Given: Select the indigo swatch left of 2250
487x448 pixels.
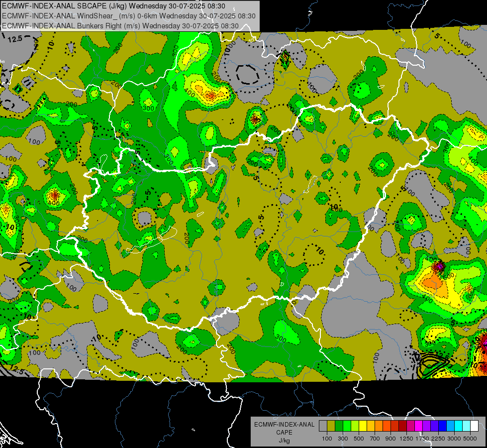Looking at the screenshot, I should (x=434, y=426).
